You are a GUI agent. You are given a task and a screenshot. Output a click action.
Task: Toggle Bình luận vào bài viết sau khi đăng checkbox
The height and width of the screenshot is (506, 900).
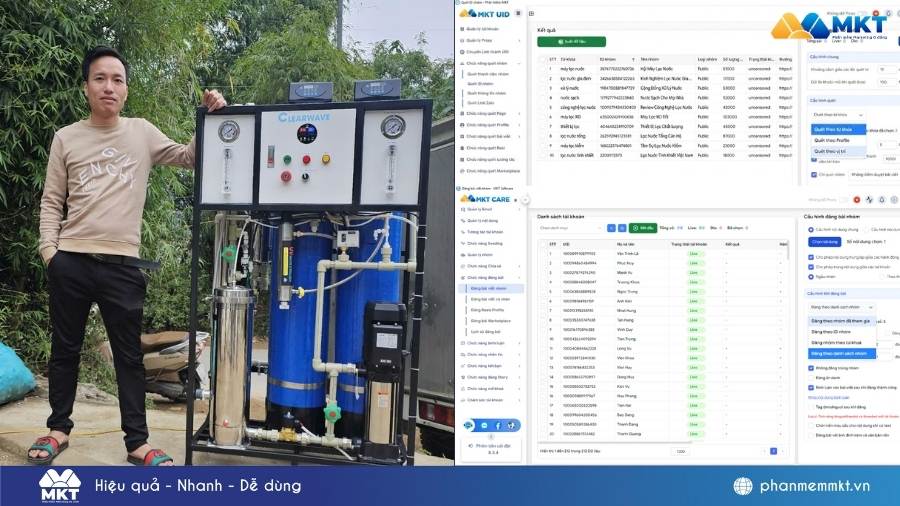coord(811,387)
